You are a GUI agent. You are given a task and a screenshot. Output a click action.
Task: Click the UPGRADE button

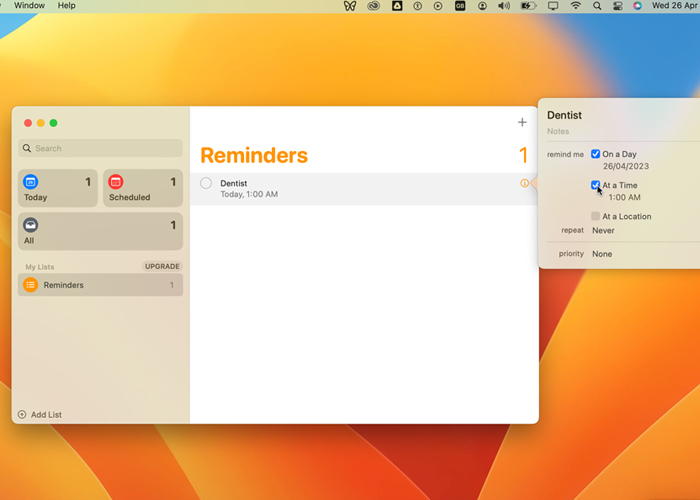point(162,267)
